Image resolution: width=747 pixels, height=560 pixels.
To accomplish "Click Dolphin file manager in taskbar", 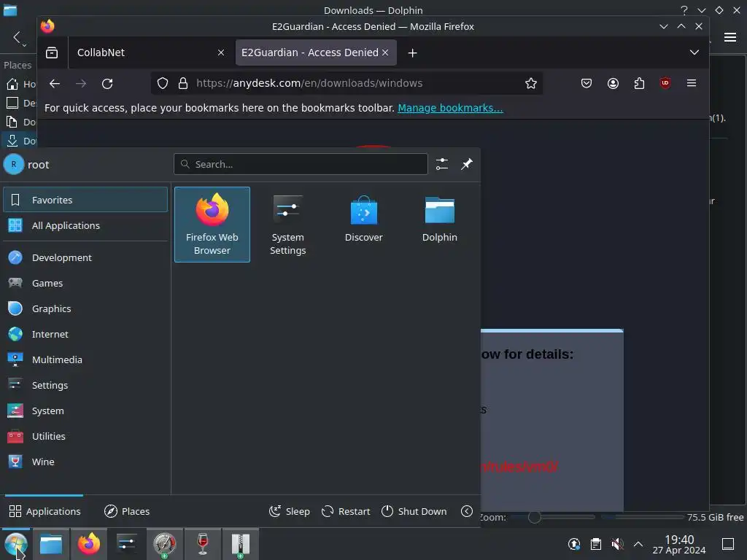I will [x=51, y=544].
